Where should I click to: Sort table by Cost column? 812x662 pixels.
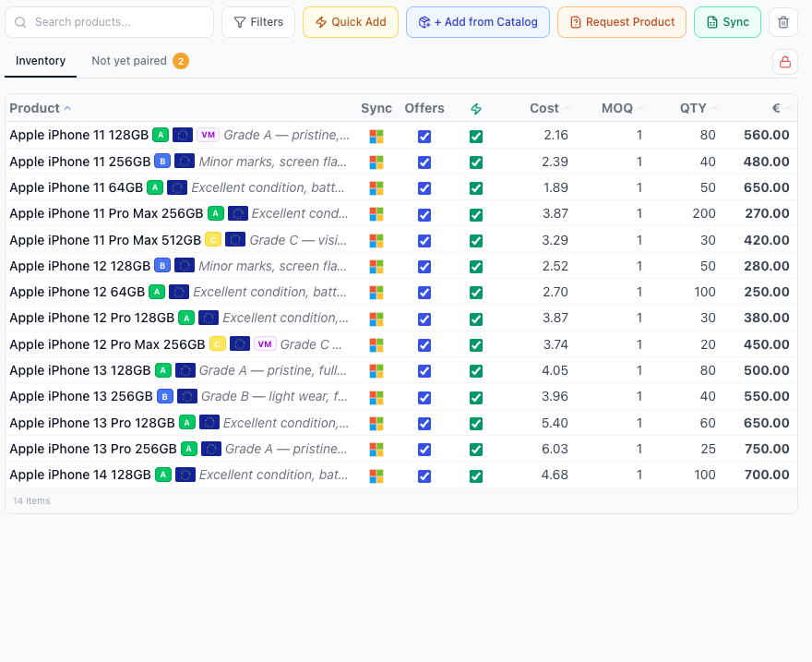tap(549, 108)
